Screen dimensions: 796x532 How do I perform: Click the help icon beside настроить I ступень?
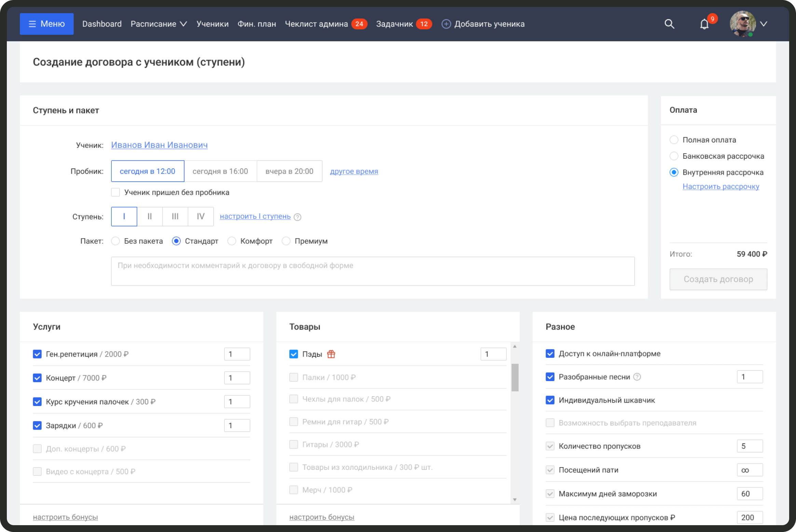click(x=298, y=217)
